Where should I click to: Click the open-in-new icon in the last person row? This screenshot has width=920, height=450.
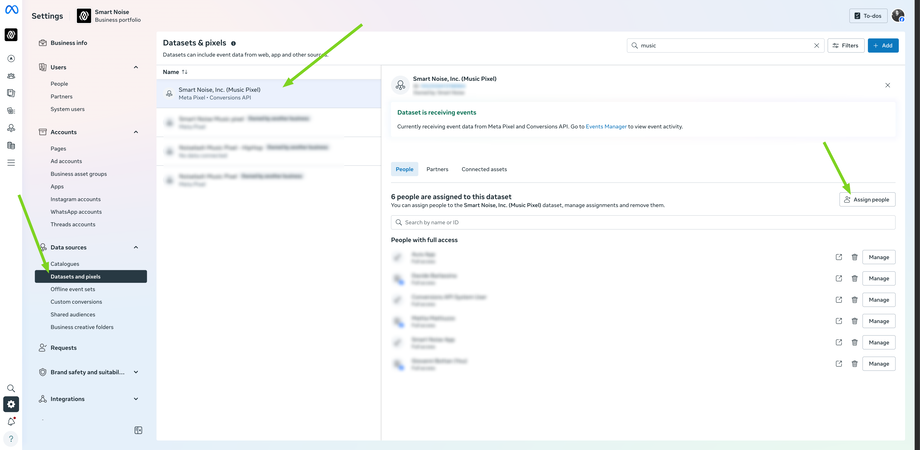click(x=839, y=364)
